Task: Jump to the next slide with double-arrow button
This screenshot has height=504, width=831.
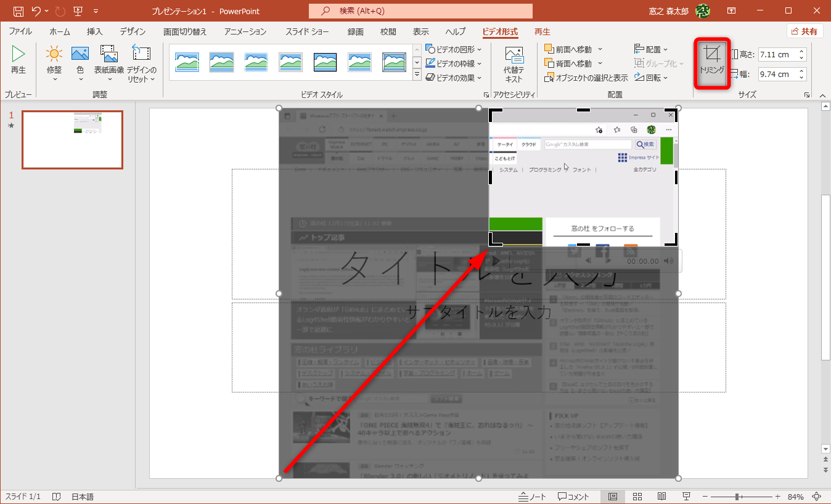Action: pyautogui.click(x=826, y=469)
